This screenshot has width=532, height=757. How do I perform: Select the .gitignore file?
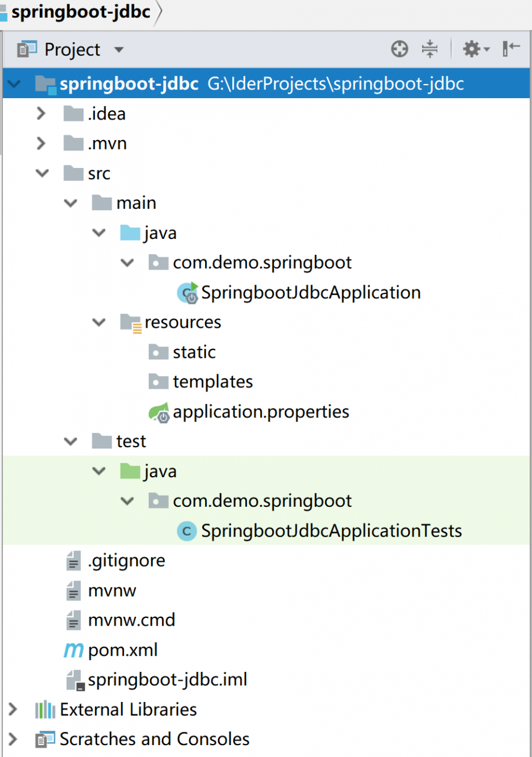pyautogui.click(x=126, y=561)
